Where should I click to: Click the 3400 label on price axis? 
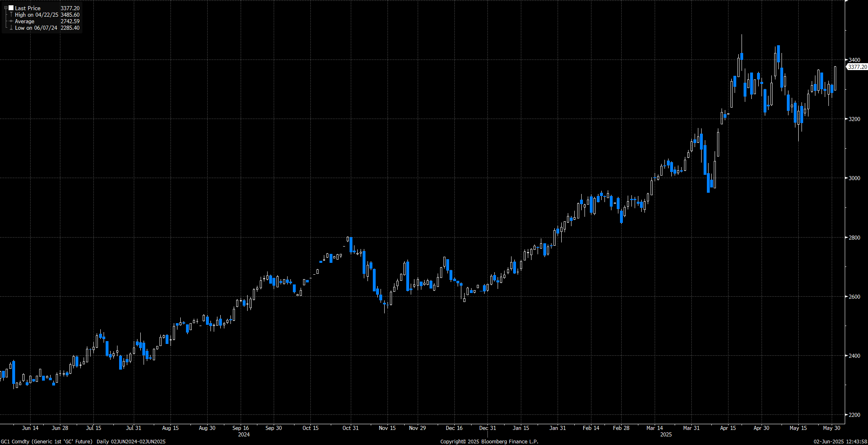tap(855, 60)
